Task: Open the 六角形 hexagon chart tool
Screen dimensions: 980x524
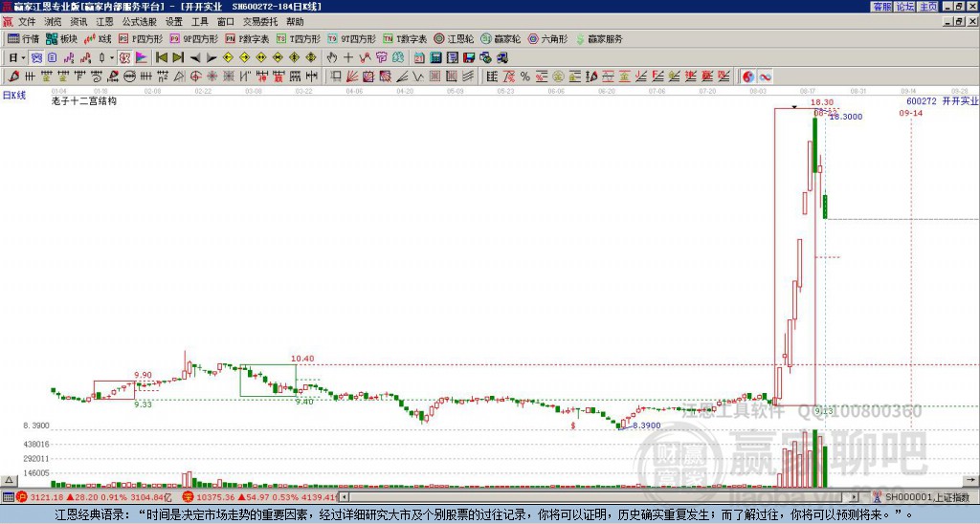Action: click(548, 39)
